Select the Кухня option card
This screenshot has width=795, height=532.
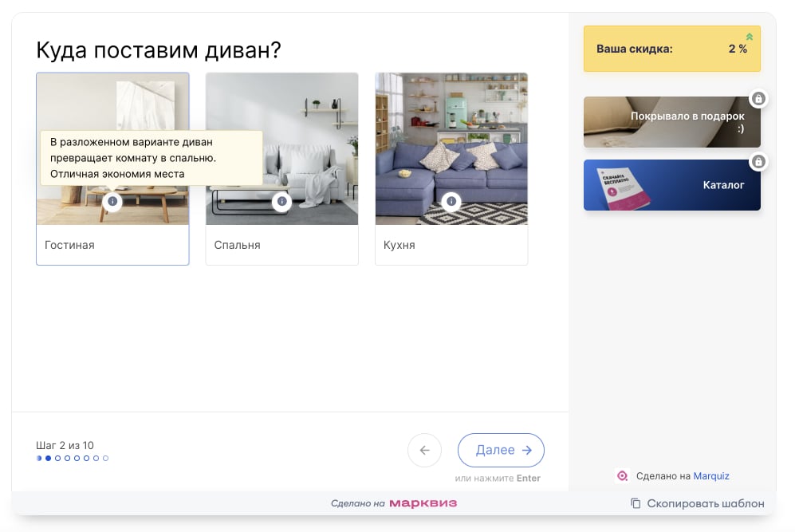(451, 169)
